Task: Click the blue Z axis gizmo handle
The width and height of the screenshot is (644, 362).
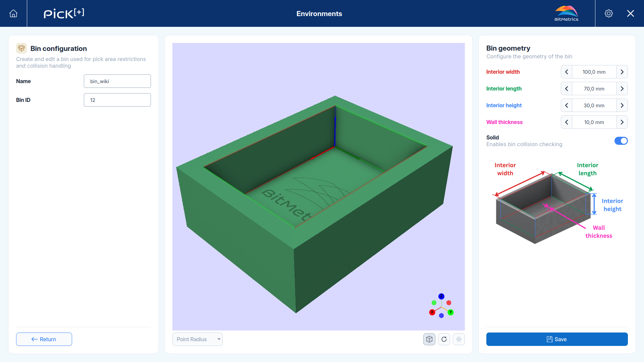Action: coord(441,296)
